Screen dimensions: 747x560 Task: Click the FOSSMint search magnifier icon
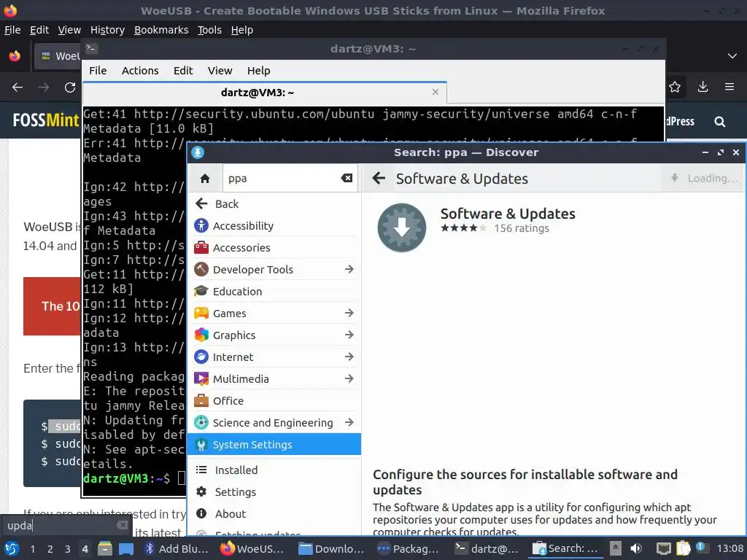coord(720,122)
